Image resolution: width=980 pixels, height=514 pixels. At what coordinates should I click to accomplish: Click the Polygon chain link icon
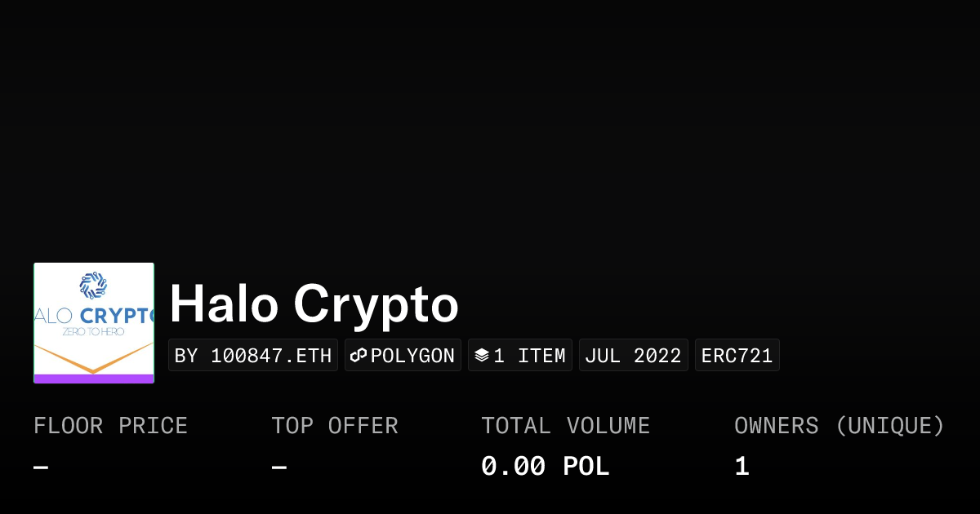[359, 356]
